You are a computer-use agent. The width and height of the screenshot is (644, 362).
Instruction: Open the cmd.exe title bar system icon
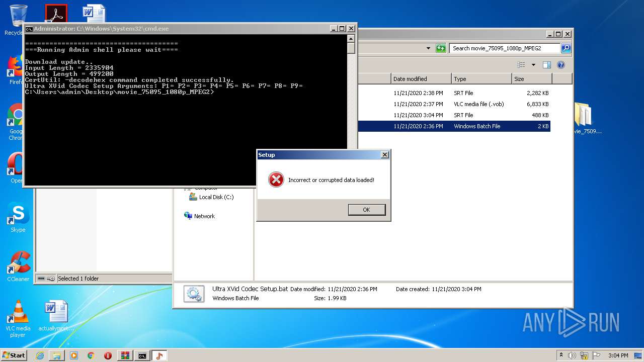pyautogui.click(x=29, y=29)
